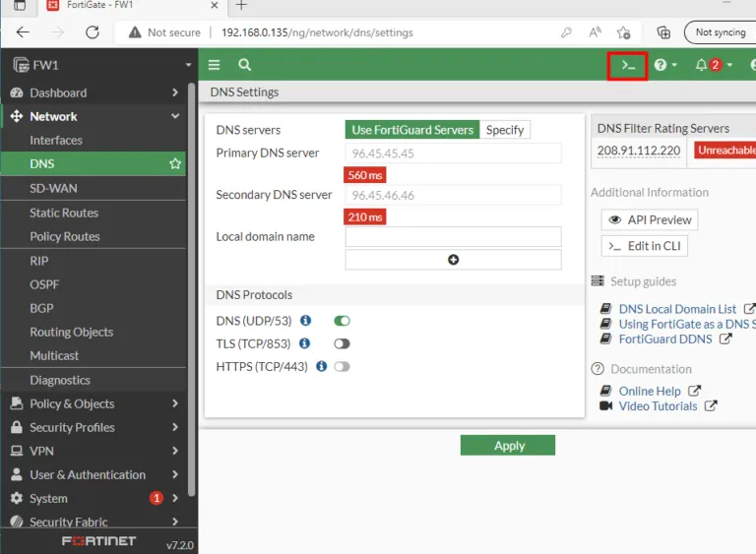
Task: Open the CLI console icon in header
Action: tap(627, 65)
